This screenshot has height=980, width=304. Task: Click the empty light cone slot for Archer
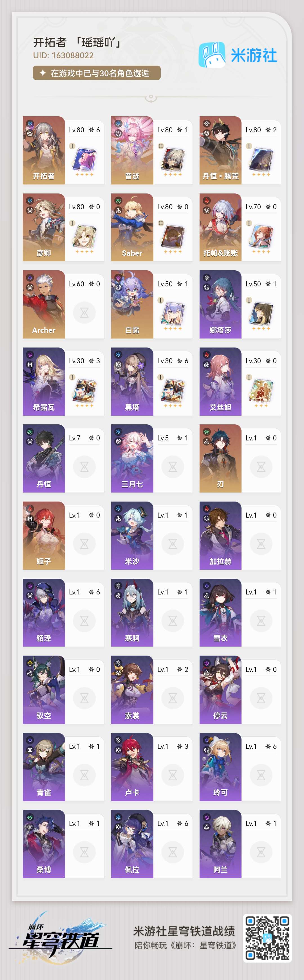[x=84, y=313]
